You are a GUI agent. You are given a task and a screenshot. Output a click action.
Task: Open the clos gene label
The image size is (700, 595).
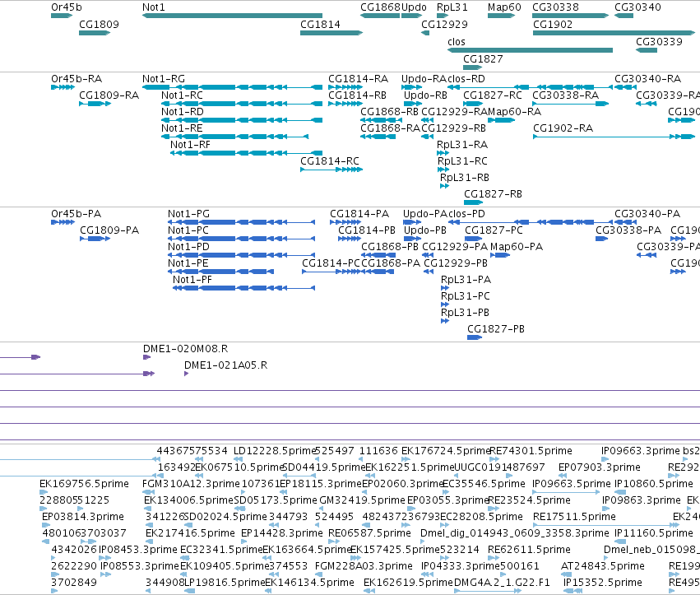[x=457, y=41]
